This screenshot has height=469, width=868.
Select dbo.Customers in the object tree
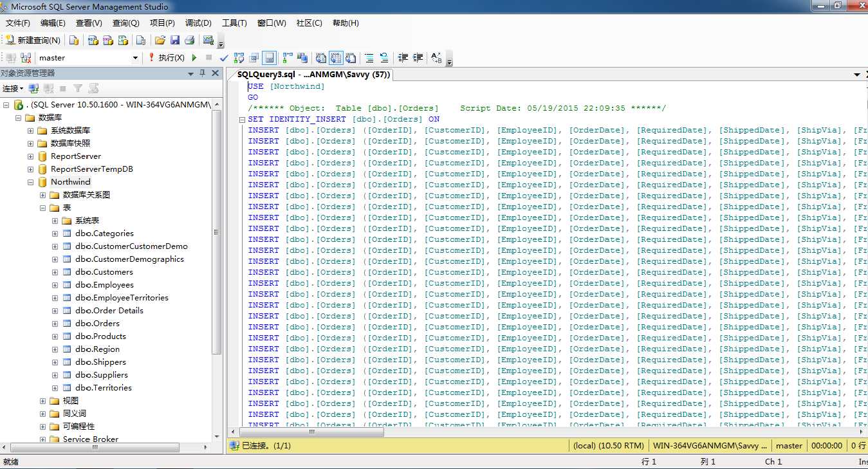[104, 272]
